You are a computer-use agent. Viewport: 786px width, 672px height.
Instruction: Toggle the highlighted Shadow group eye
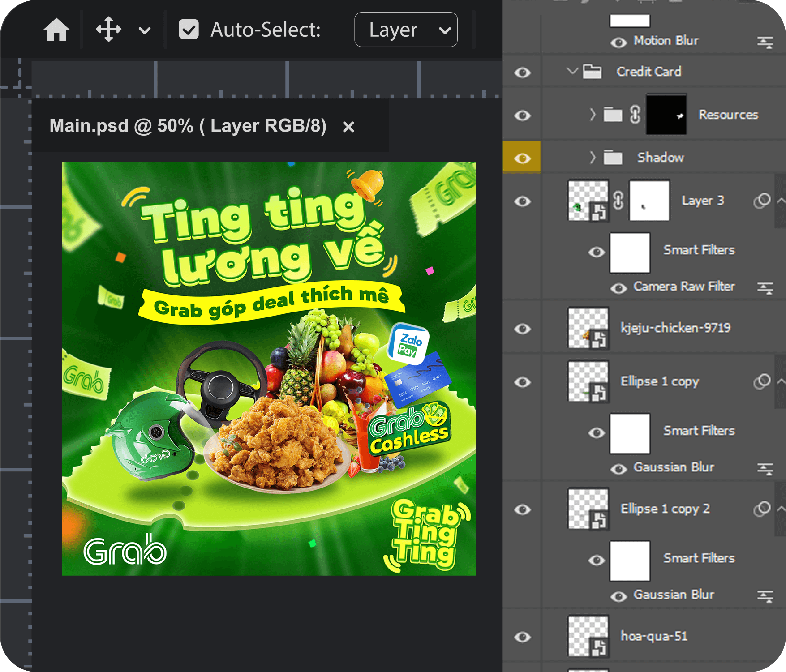pos(522,158)
